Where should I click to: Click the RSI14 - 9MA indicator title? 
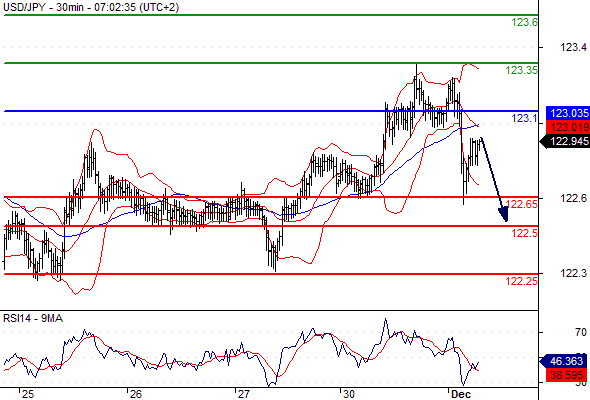33,318
